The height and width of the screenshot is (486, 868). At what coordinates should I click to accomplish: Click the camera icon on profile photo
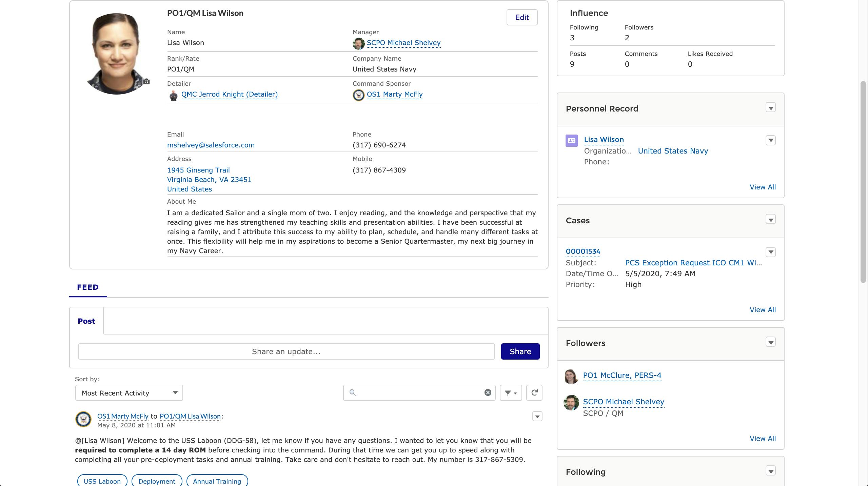(x=146, y=82)
